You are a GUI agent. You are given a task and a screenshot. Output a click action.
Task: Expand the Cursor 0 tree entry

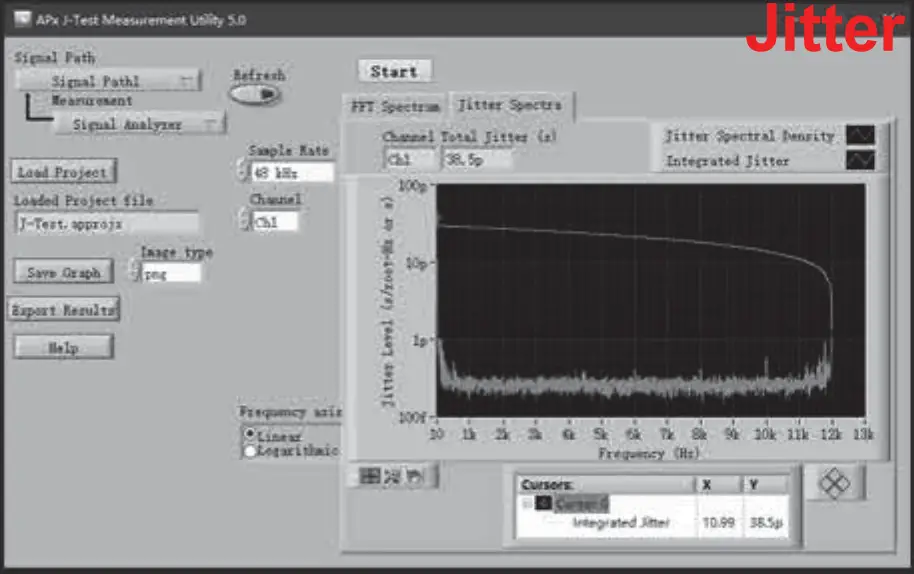pyautogui.click(x=526, y=503)
